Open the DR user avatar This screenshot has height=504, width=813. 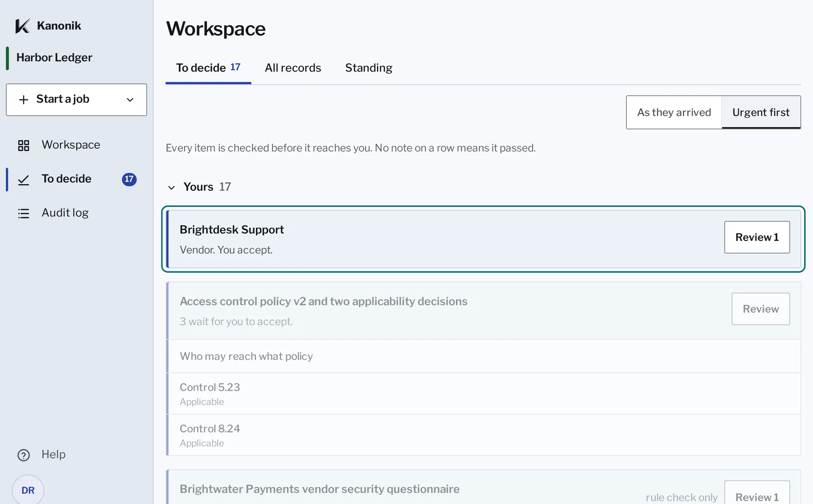click(28, 490)
